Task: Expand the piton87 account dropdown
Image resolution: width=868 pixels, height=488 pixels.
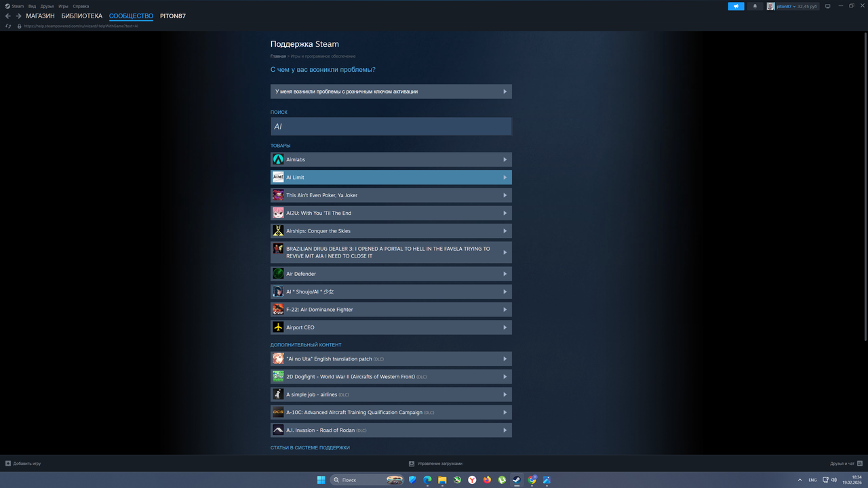Action: click(793, 6)
